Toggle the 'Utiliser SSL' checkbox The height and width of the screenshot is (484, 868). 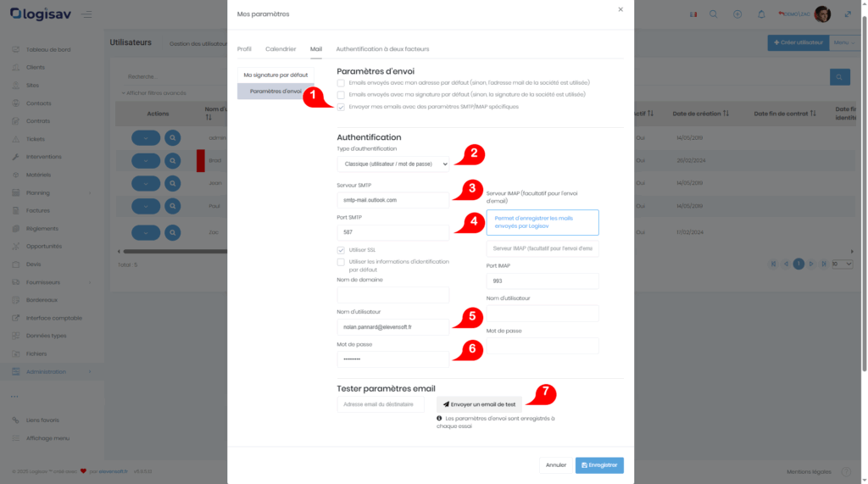pyautogui.click(x=341, y=250)
